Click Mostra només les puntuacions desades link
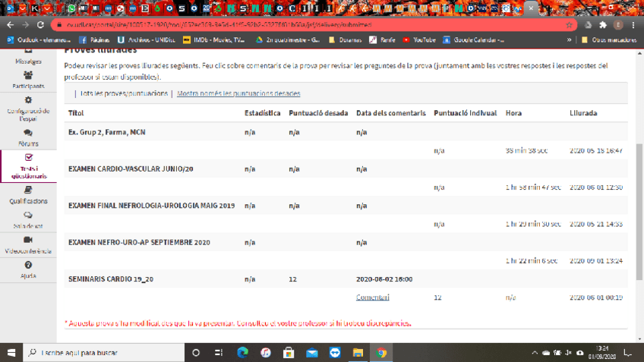This screenshot has width=644, height=362. click(x=238, y=93)
